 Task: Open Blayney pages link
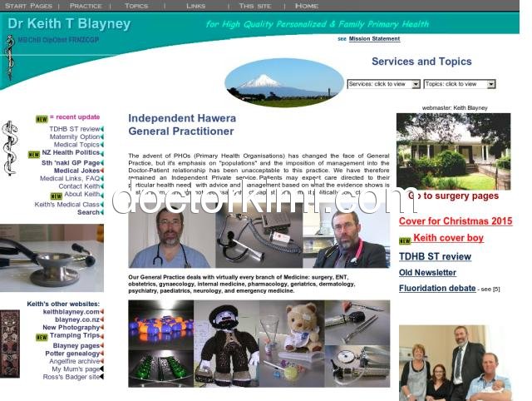point(76,345)
